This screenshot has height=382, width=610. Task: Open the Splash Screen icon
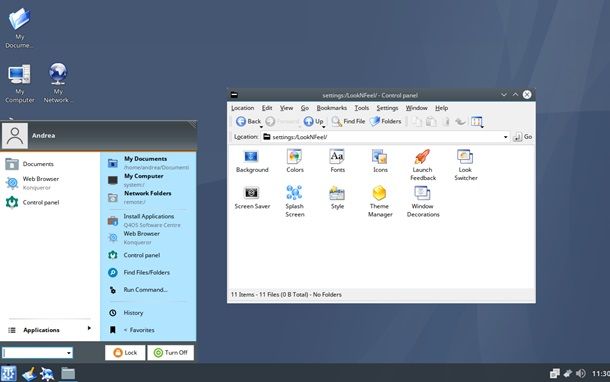click(x=294, y=193)
